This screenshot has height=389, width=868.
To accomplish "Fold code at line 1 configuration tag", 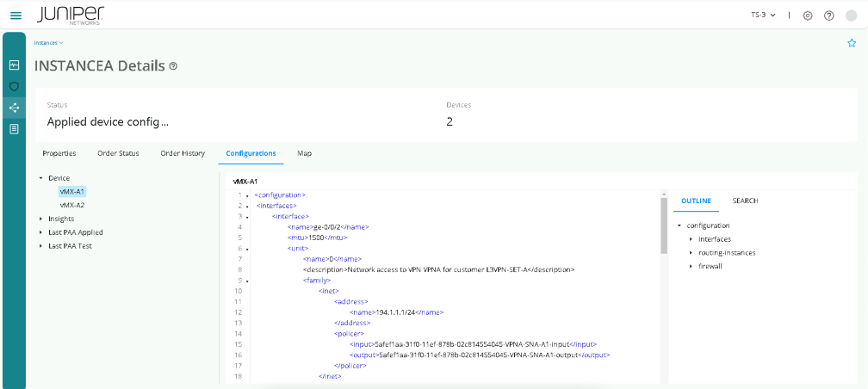I will point(247,195).
